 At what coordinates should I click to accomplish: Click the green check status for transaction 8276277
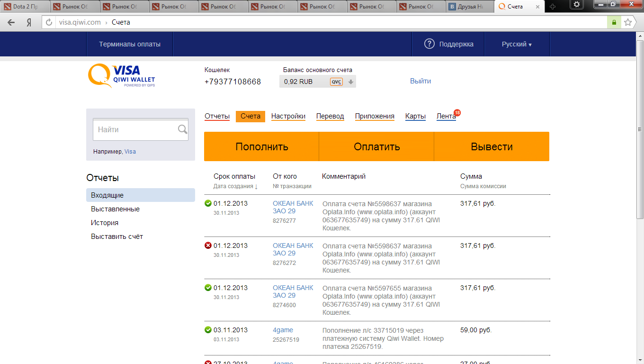click(x=208, y=203)
